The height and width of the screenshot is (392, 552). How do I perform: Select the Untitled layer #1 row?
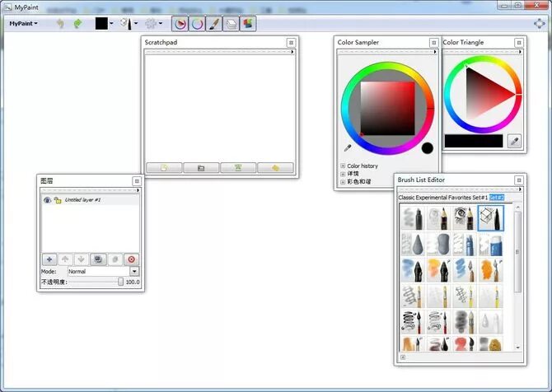[x=91, y=200]
